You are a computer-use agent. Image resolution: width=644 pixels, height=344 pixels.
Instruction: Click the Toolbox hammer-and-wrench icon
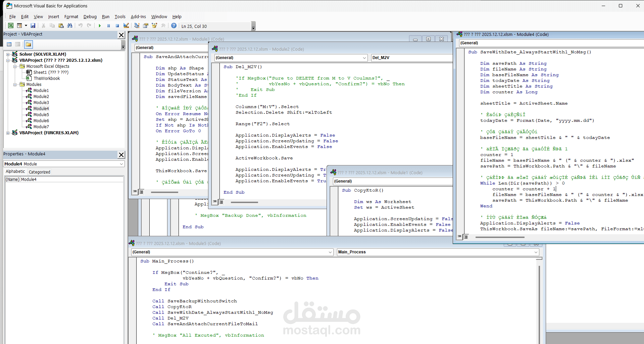(x=163, y=26)
